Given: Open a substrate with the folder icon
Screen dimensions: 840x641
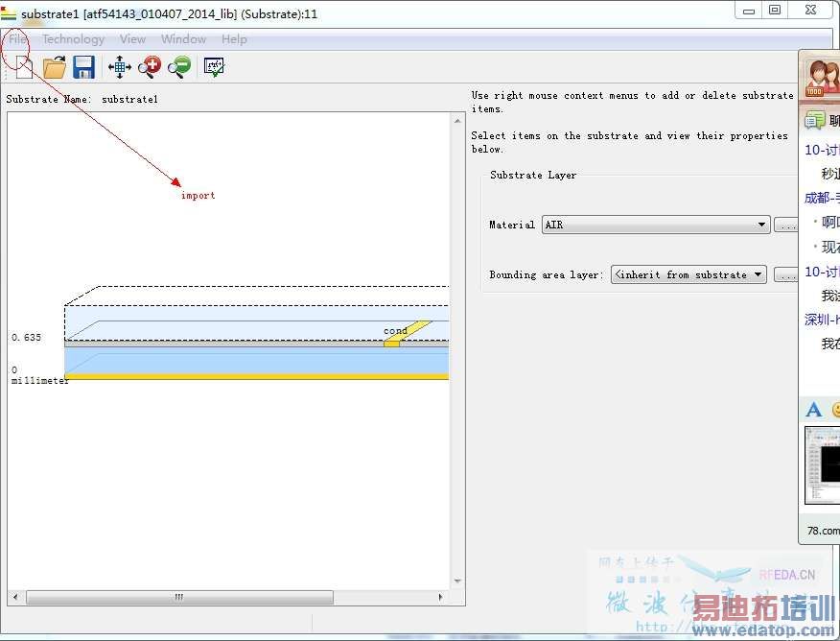Looking at the screenshot, I should coord(55,67).
